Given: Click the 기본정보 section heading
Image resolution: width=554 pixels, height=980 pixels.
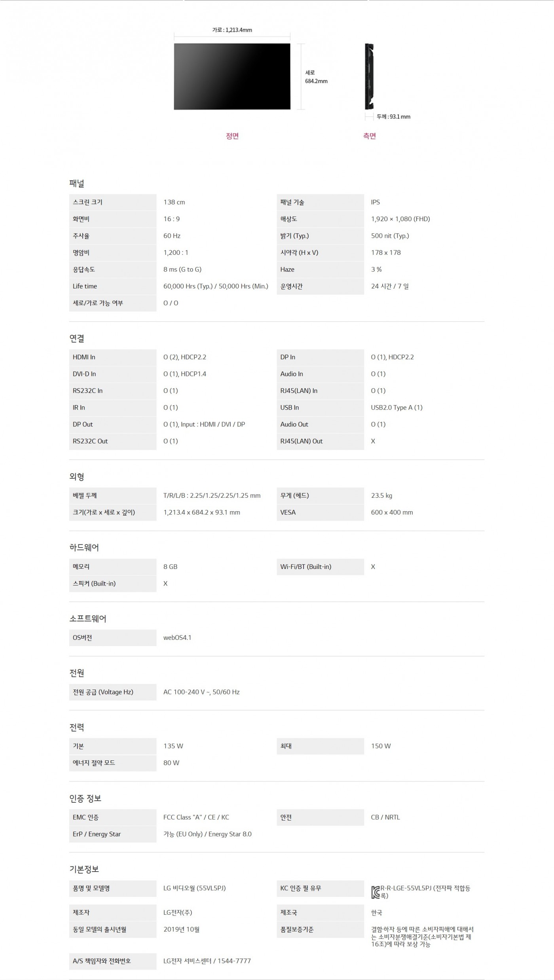Looking at the screenshot, I should [x=84, y=869].
